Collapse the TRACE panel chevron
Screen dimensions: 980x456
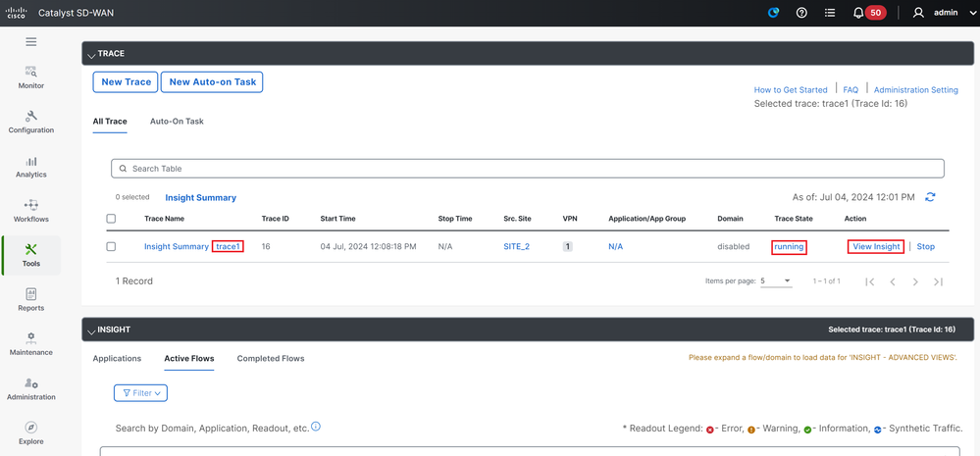click(91, 56)
